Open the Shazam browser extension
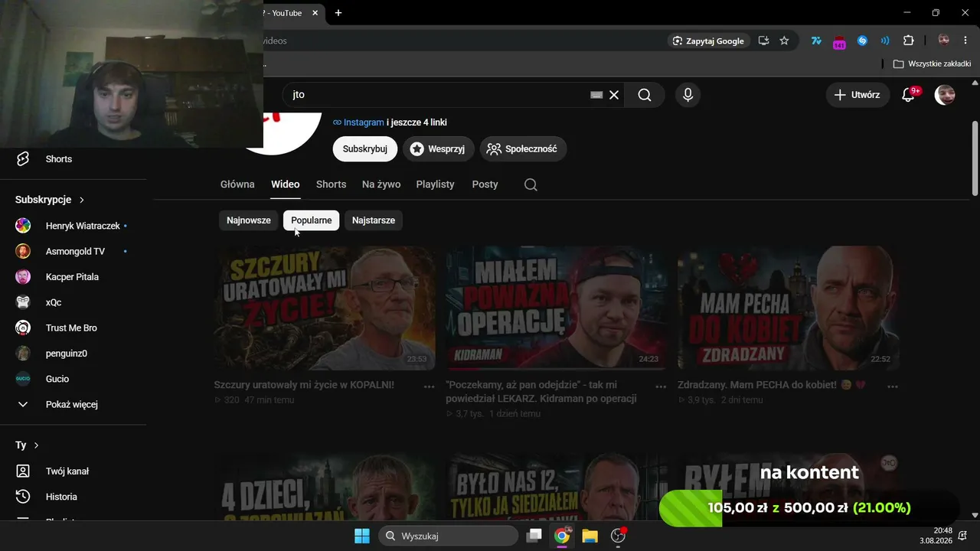The height and width of the screenshot is (551, 980). tap(862, 41)
